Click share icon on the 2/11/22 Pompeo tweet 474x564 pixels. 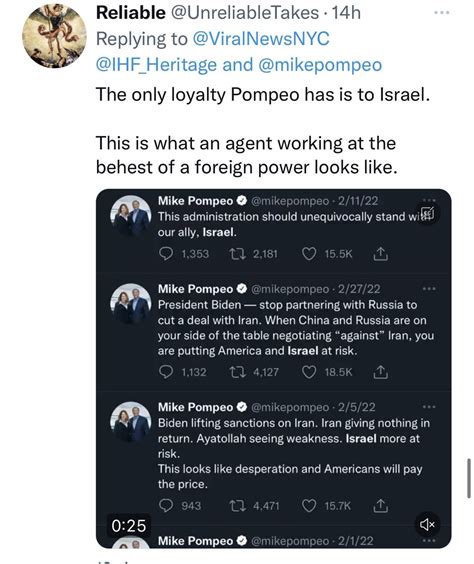click(380, 254)
